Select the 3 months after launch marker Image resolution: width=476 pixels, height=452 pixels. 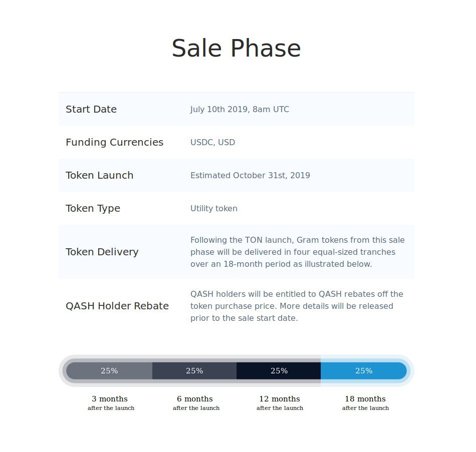[111, 403]
